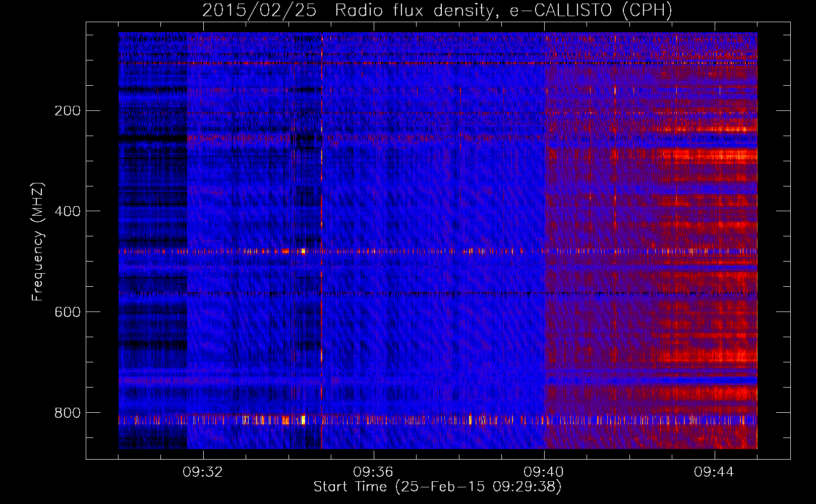
Task: Click the 800 frequency tick label
Action: click(x=68, y=413)
